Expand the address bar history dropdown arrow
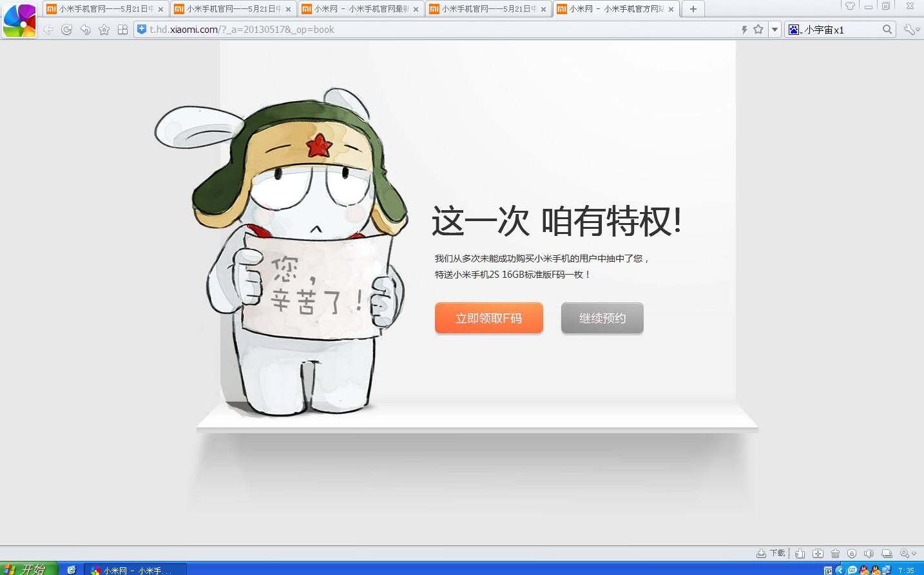924x575 pixels. (775, 30)
